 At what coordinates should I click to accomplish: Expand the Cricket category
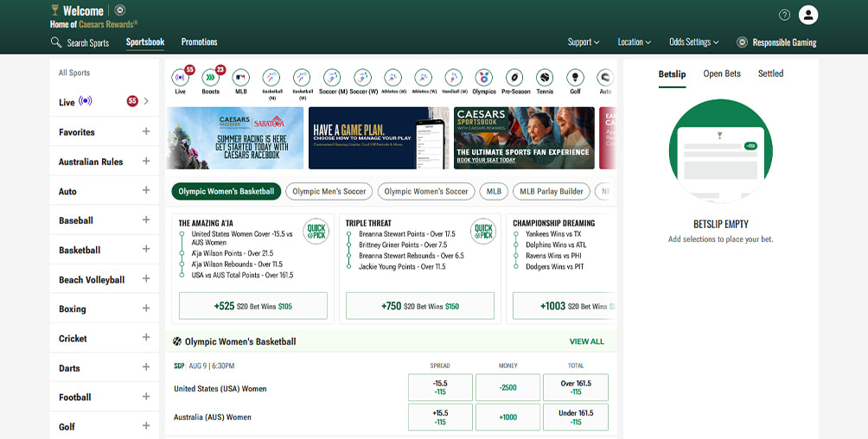point(146,338)
